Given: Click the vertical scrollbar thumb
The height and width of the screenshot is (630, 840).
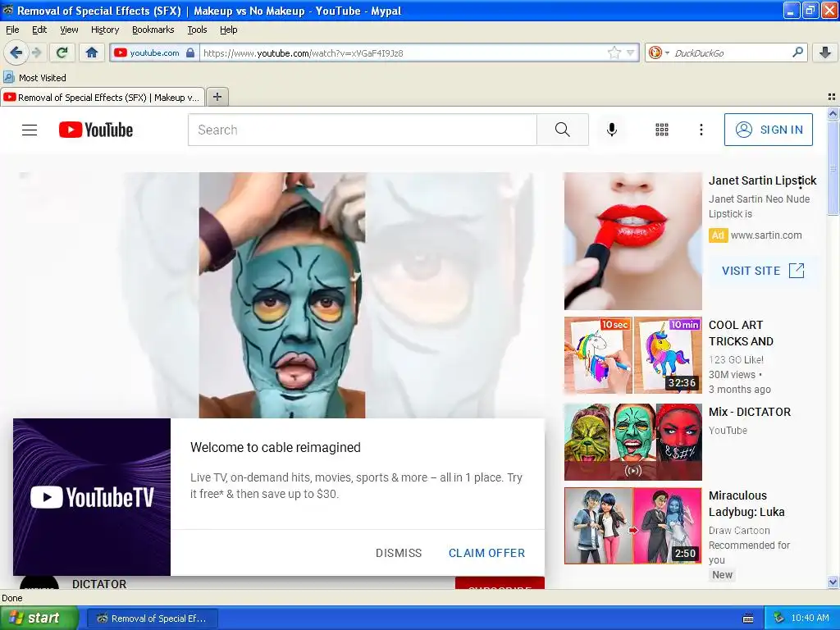Looking at the screenshot, I should tap(833, 167).
